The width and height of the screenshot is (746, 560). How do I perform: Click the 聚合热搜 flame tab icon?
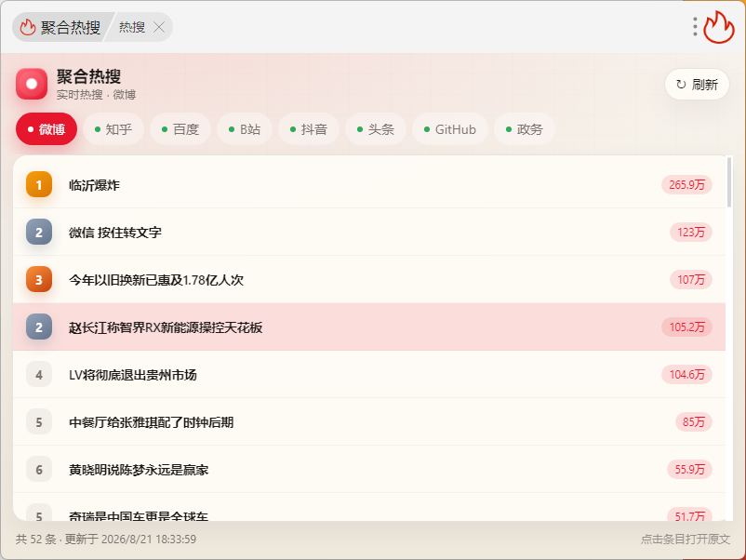pyautogui.click(x=28, y=27)
